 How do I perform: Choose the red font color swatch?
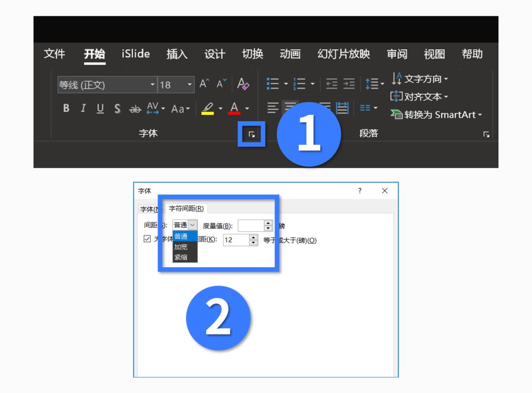[x=234, y=108]
